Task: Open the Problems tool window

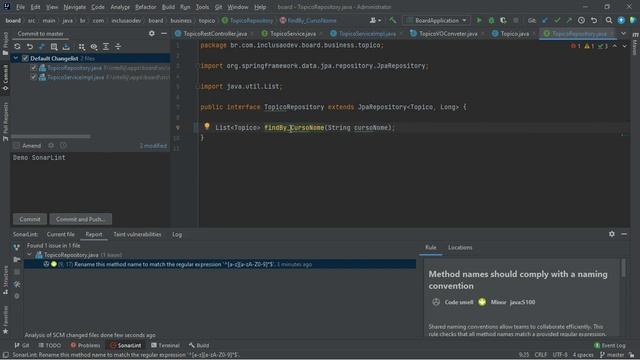Action: (x=85, y=345)
